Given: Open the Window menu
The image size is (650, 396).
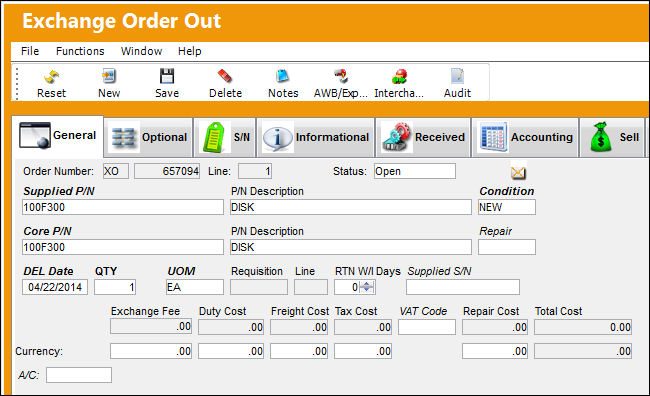Looking at the screenshot, I should pos(141,51).
